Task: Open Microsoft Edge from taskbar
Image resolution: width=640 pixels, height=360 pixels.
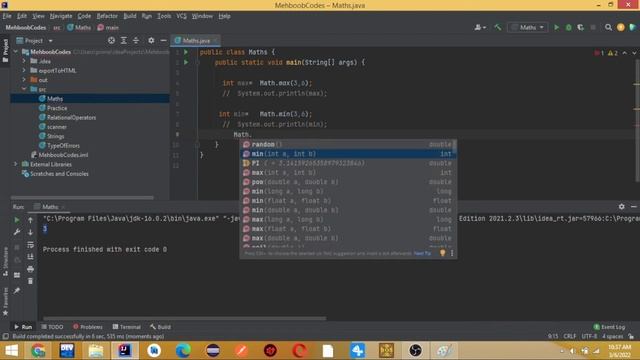Action: (183, 351)
